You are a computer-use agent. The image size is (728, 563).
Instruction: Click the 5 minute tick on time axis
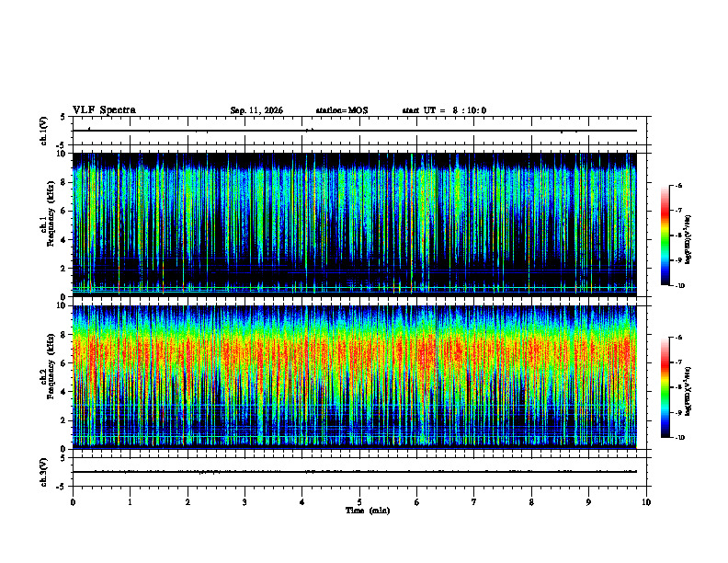tap(359, 502)
